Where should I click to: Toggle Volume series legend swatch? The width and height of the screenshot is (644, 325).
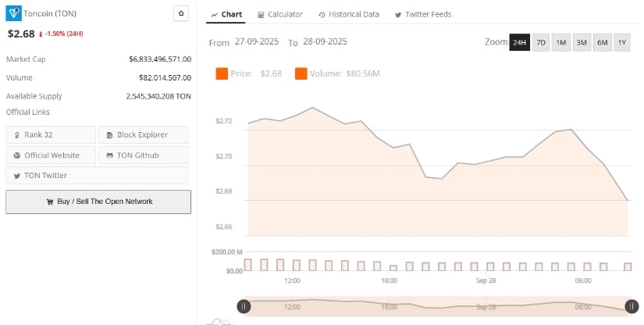click(x=301, y=73)
